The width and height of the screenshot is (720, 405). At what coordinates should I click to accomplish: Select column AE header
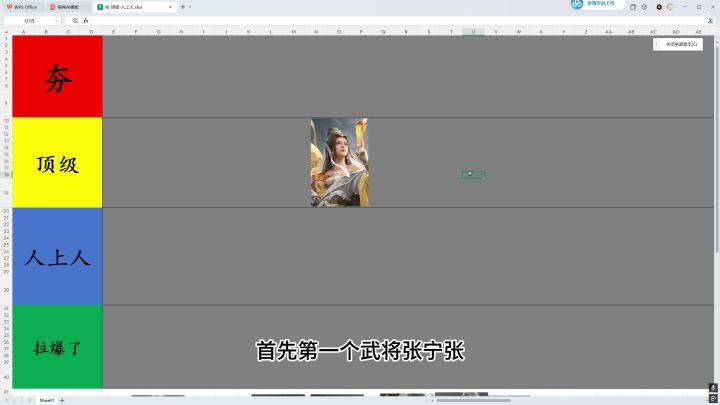698,32
